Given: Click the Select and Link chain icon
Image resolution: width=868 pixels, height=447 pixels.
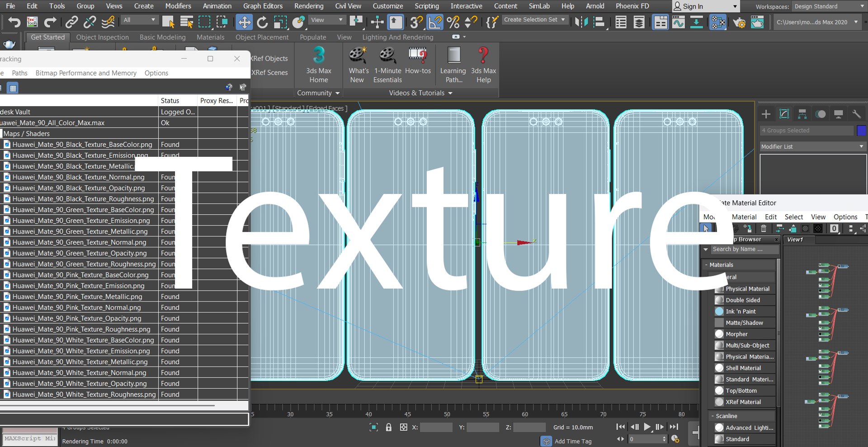Looking at the screenshot, I should point(72,22).
